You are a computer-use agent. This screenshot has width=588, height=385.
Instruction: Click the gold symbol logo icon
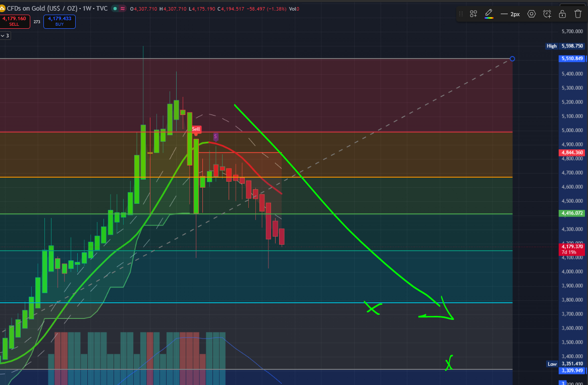[2, 8]
